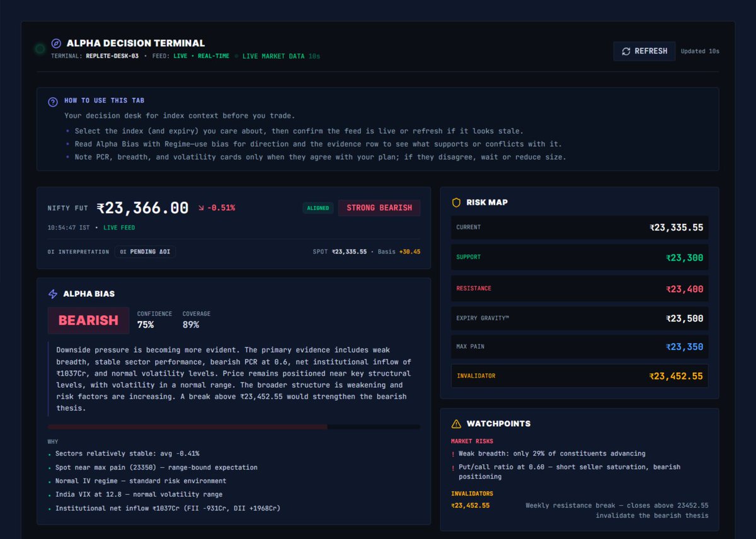Click the compass icon beside Alpha Decision Terminal
The height and width of the screenshot is (539, 756).
(x=56, y=43)
